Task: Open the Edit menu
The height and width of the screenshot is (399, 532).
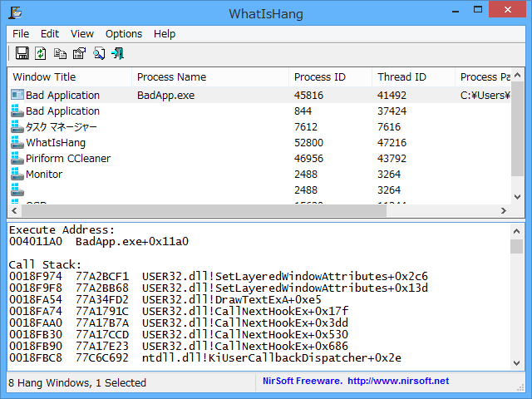Action: click(x=50, y=34)
